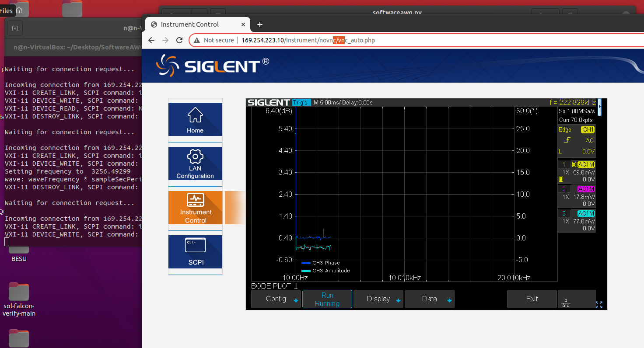This screenshot has height=348, width=644.
Task: Click the LAN network status icon
Action: (566, 304)
